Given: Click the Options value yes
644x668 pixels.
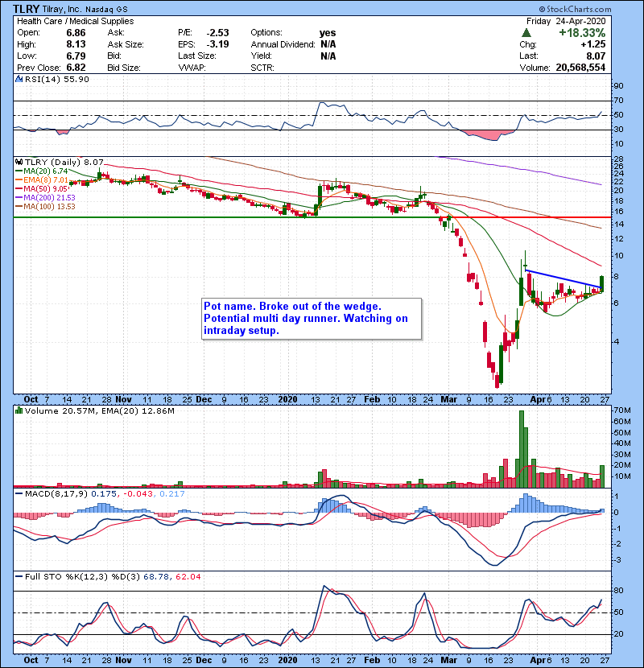Looking at the screenshot, I should pyautogui.click(x=328, y=33).
